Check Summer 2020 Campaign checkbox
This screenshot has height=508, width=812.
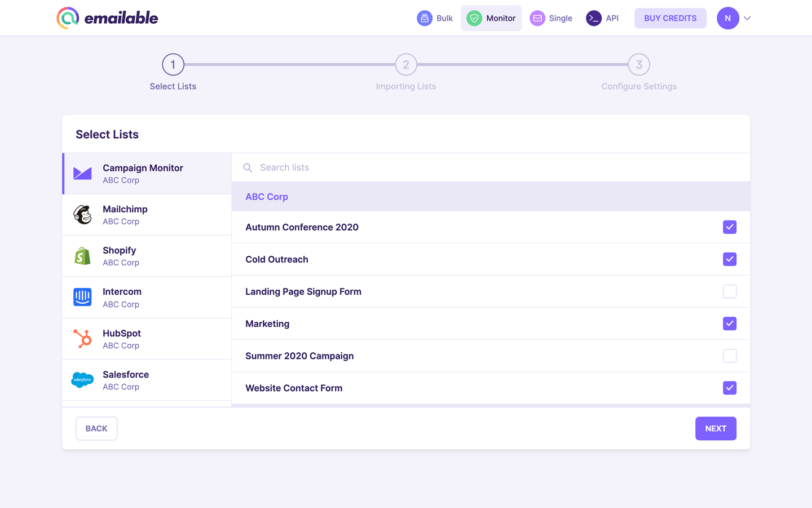pyautogui.click(x=730, y=356)
